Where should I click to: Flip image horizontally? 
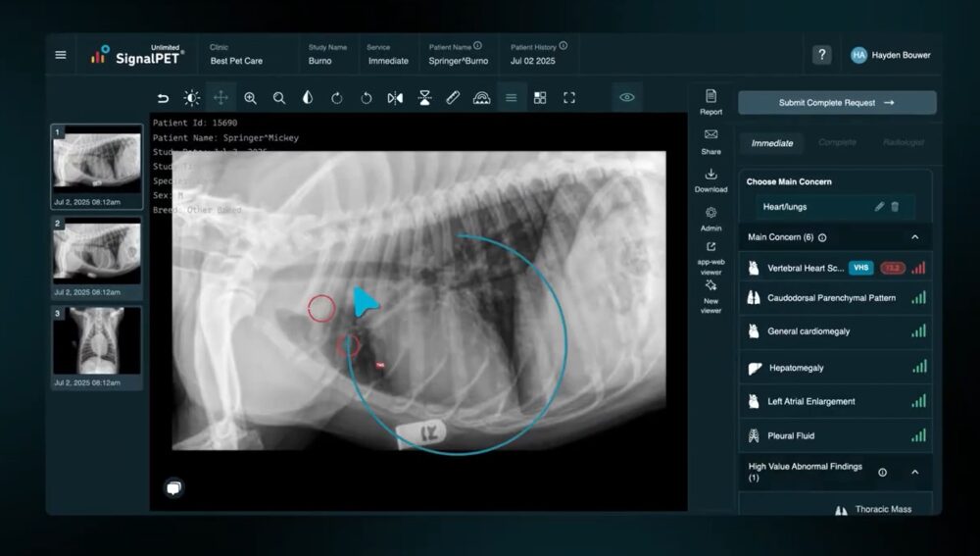[395, 98]
